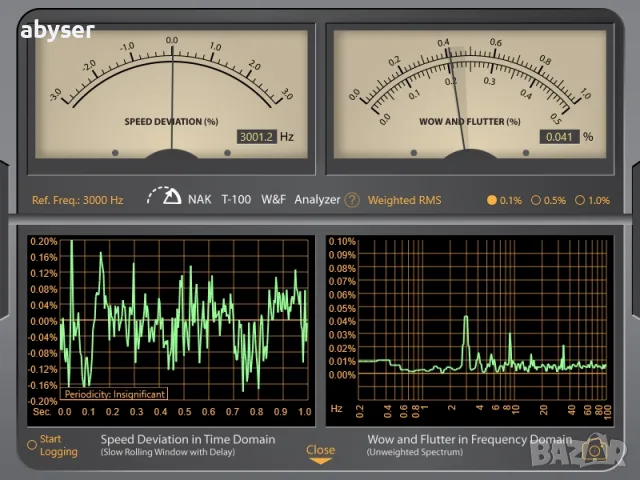Select the 0.5% range radio button
Viewport: 640px width, 480px height.
[536, 200]
